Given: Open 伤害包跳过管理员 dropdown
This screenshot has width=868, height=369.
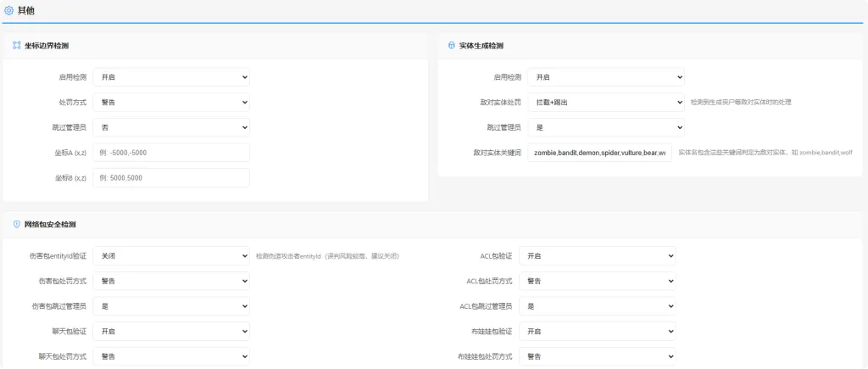Looking at the screenshot, I should tap(171, 306).
